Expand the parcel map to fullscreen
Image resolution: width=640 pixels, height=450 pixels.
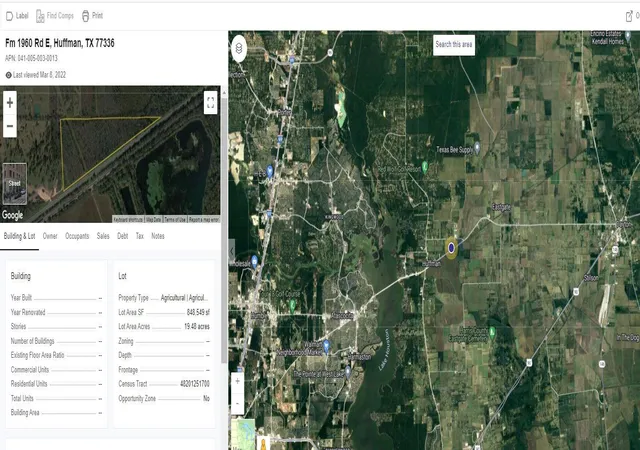pos(211,102)
